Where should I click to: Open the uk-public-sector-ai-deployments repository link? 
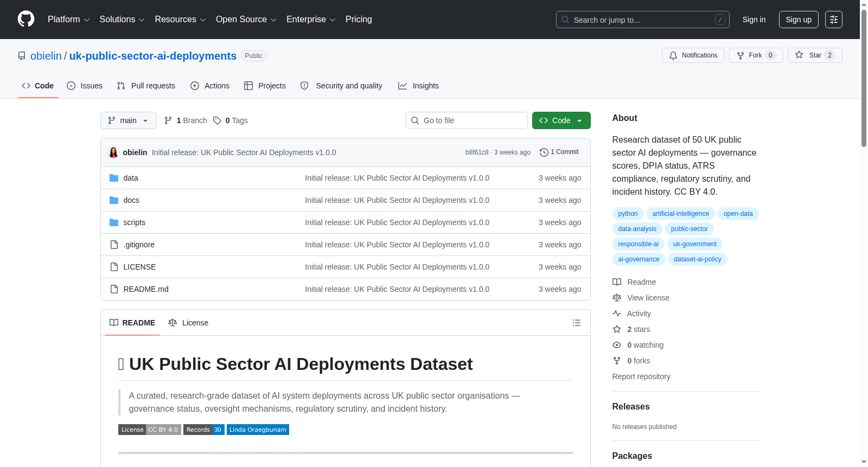pos(153,56)
